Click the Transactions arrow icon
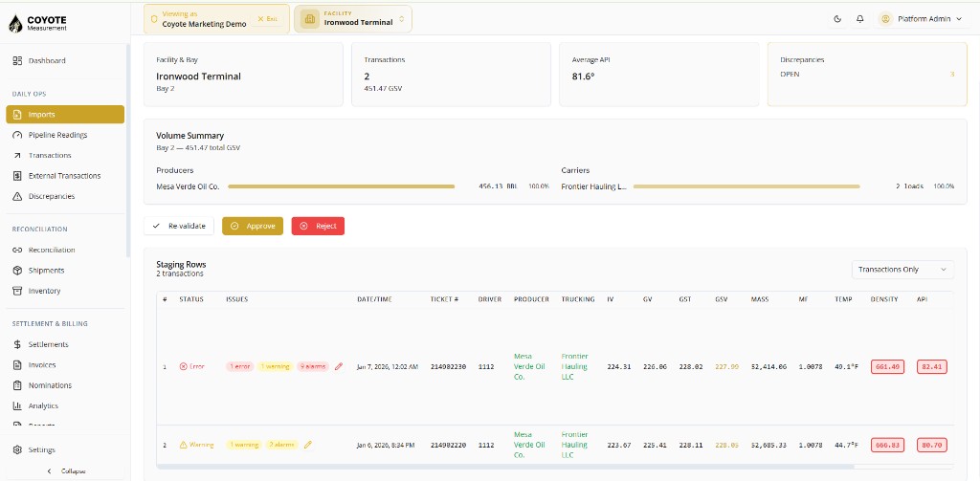The width and height of the screenshot is (980, 481). point(17,156)
